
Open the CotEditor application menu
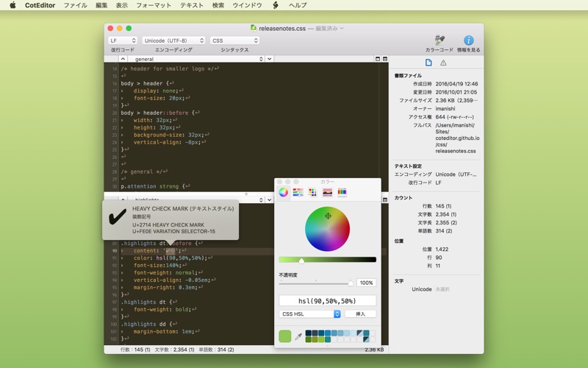(40, 5)
